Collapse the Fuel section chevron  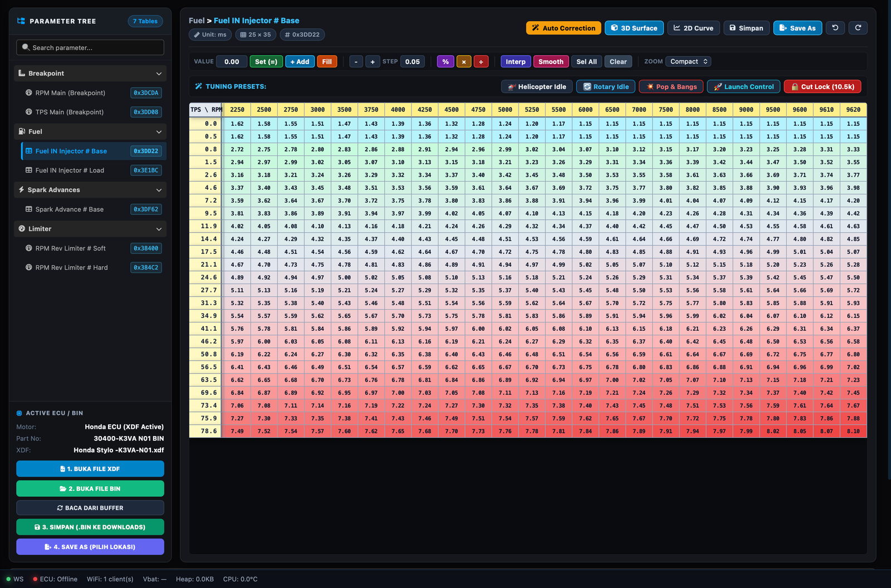tap(159, 132)
